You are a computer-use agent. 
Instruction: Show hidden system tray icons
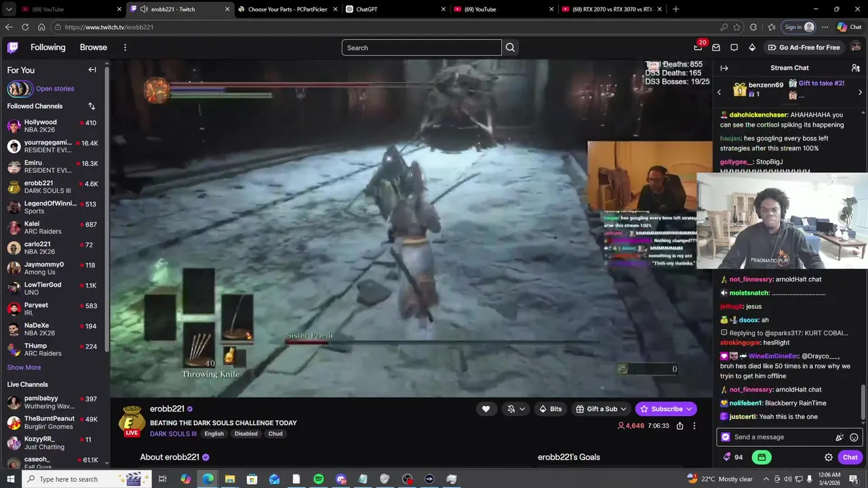coord(766,479)
